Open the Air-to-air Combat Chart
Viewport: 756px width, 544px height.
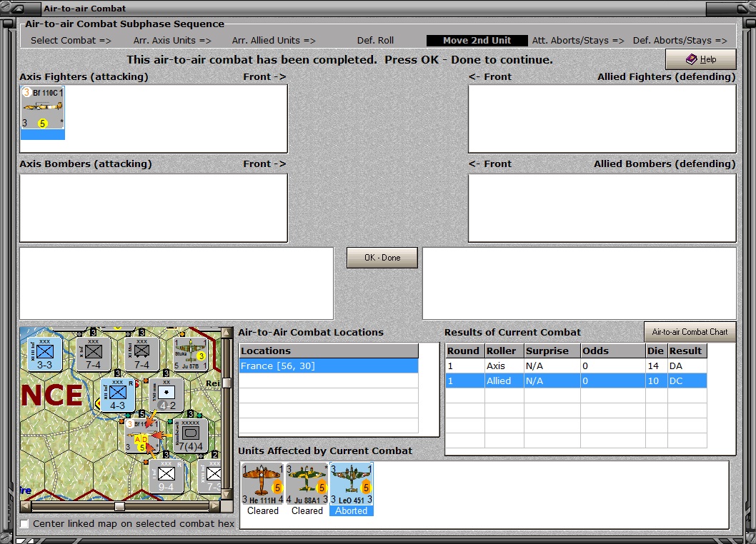pyautogui.click(x=690, y=331)
